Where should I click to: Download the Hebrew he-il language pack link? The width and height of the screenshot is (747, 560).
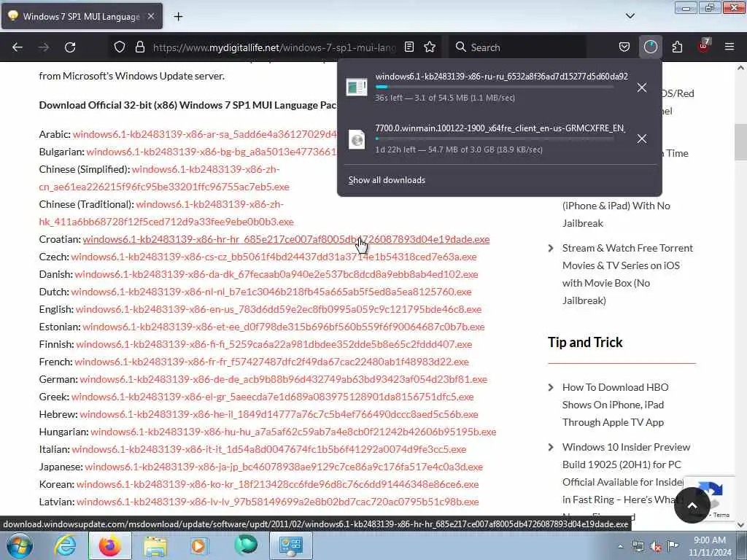coord(279,414)
